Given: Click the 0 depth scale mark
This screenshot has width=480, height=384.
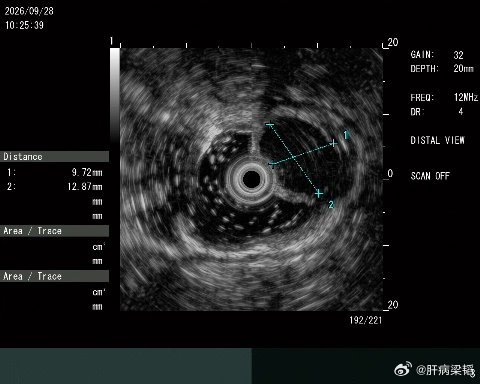Looking at the screenshot, I should [x=390, y=173].
